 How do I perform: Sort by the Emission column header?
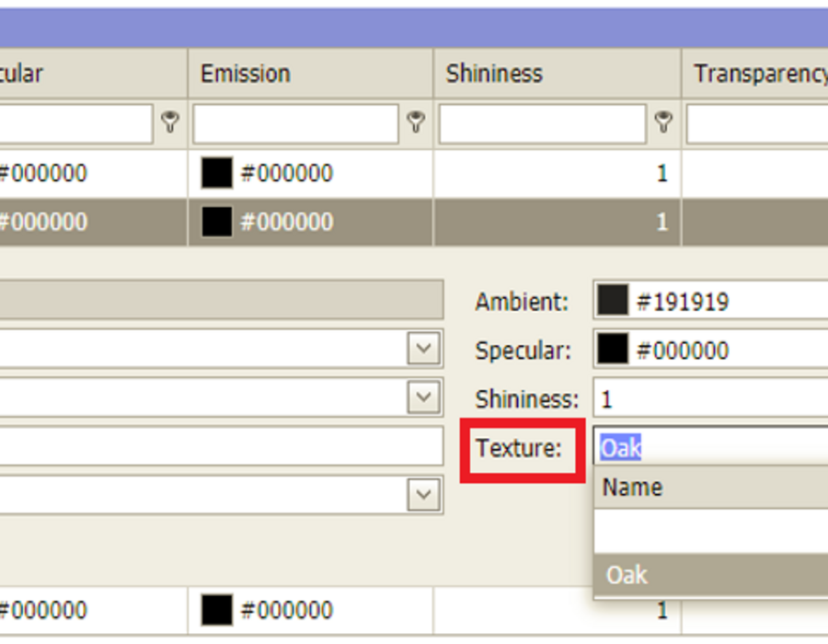(311, 74)
